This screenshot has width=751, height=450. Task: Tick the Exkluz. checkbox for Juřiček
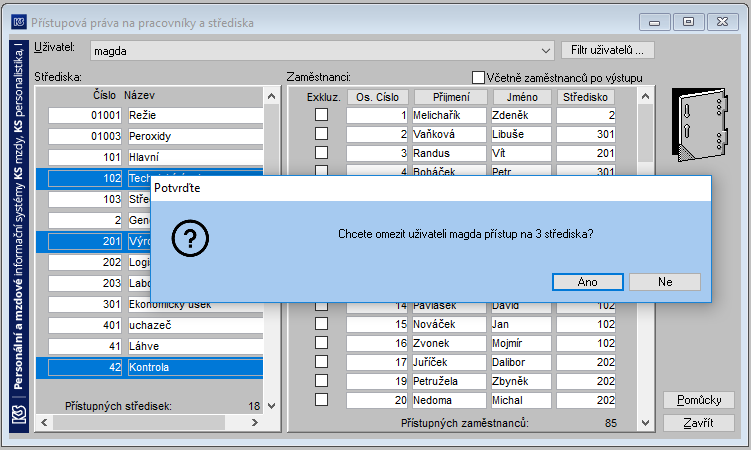click(321, 361)
